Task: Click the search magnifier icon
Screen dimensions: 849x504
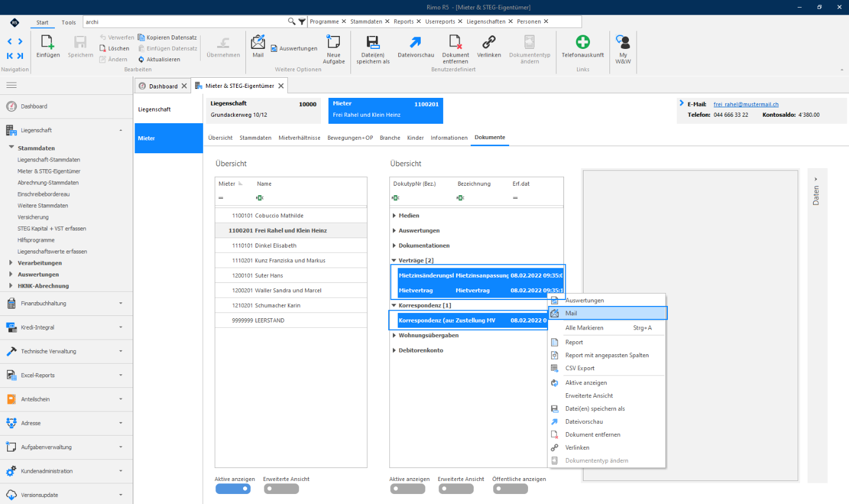Action: (291, 22)
